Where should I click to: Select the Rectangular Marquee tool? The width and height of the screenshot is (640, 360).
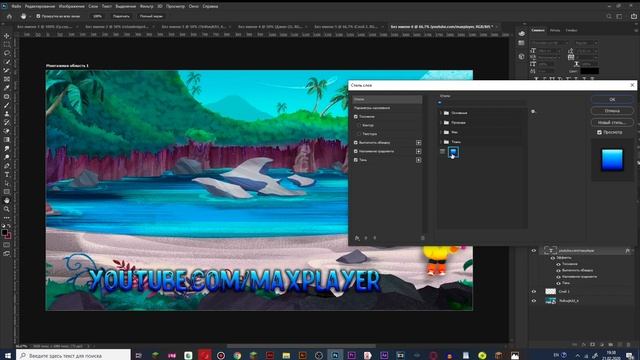pos(7,44)
